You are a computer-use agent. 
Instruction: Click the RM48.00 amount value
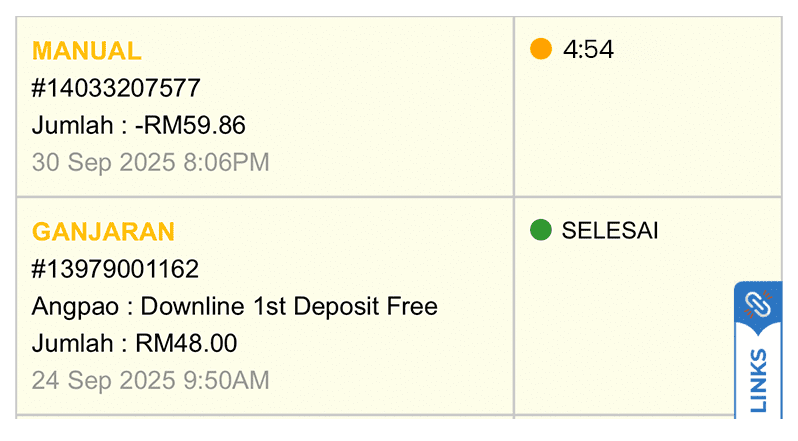click(186, 343)
